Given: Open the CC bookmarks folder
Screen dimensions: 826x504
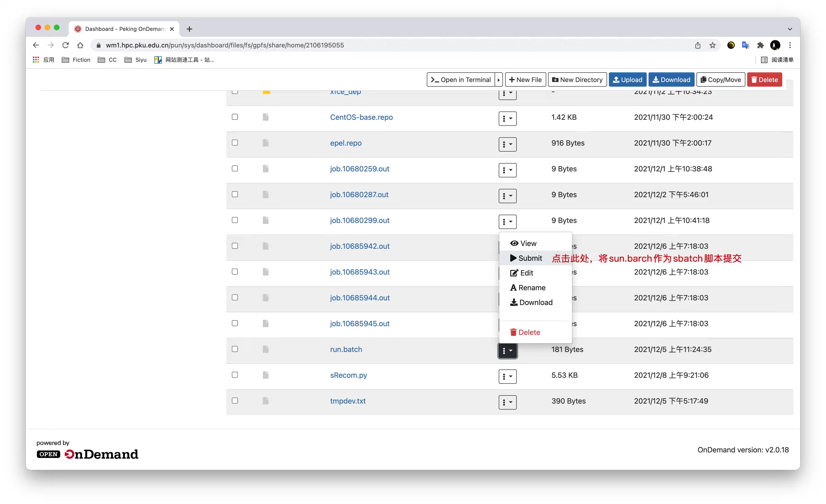Looking at the screenshot, I should [107, 60].
